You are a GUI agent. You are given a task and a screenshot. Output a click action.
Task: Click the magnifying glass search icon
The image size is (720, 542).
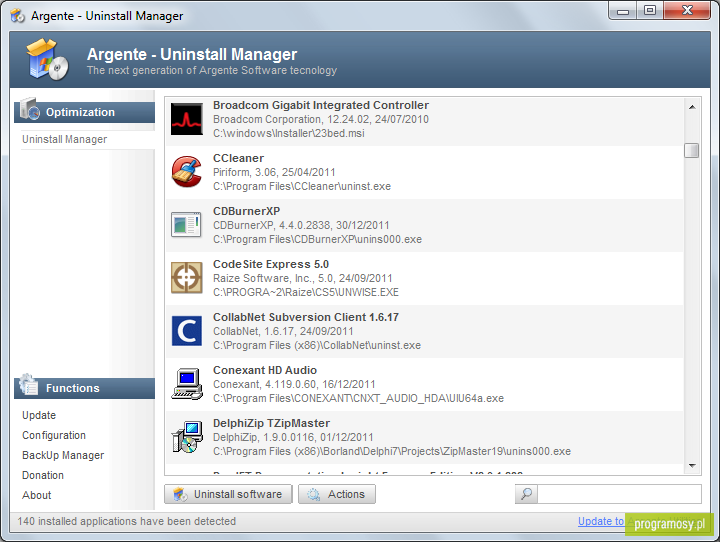click(526, 494)
